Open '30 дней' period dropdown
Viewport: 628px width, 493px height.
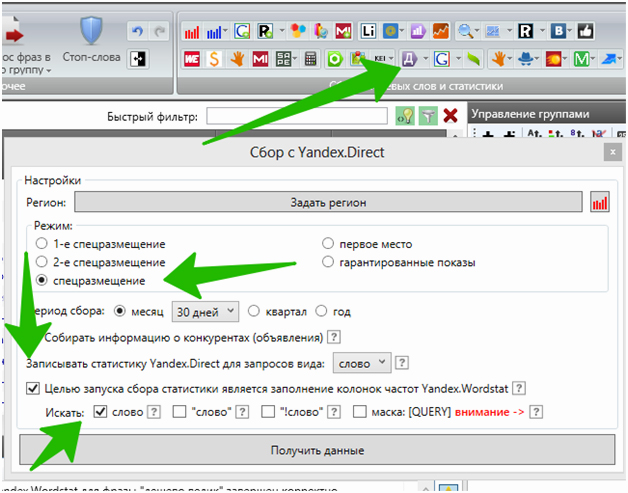coord(205,312)
